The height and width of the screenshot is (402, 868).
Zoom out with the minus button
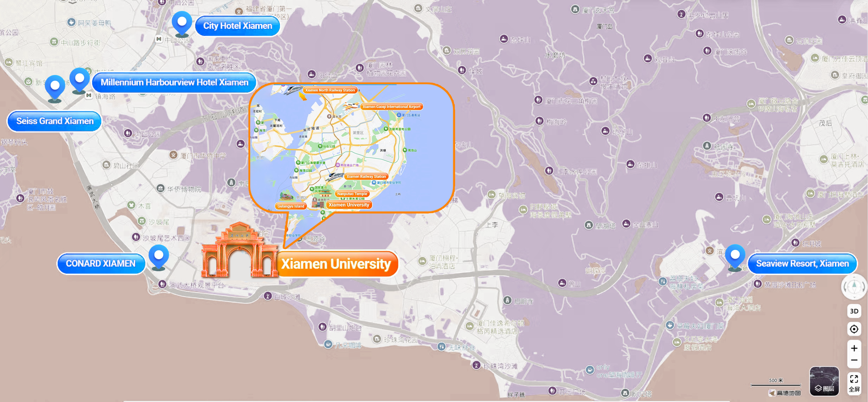854,360
